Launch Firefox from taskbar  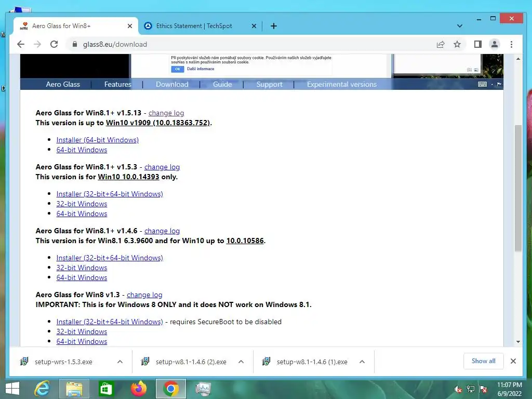click(x=138, y=389)
